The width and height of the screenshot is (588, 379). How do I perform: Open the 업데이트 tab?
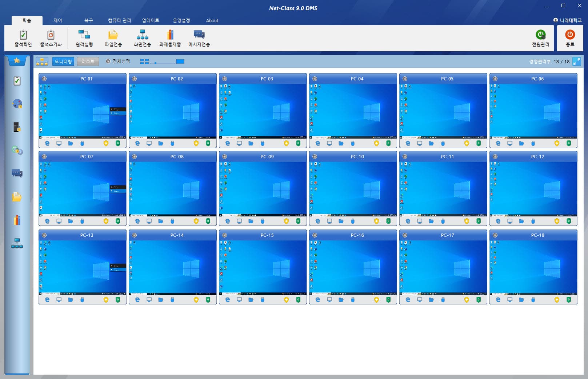pos(151,20)
